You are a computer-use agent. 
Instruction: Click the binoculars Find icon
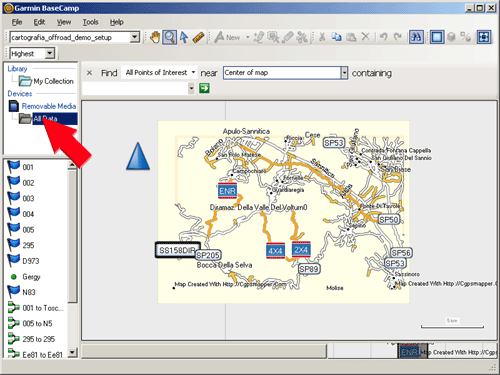pos(416,37)
